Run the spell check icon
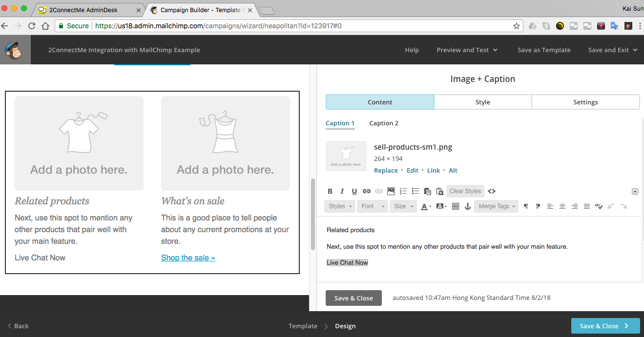 599,206
